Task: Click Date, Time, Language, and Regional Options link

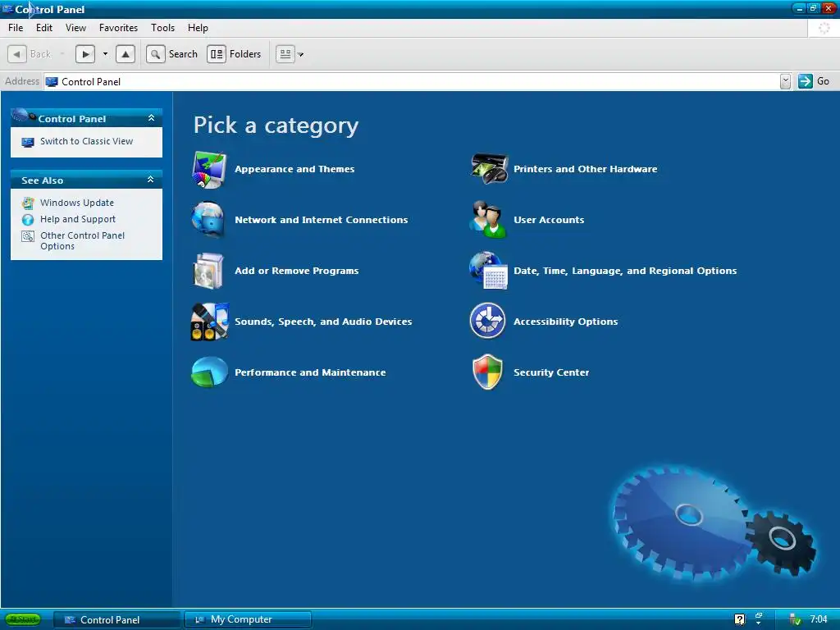Action: point(625,271)
